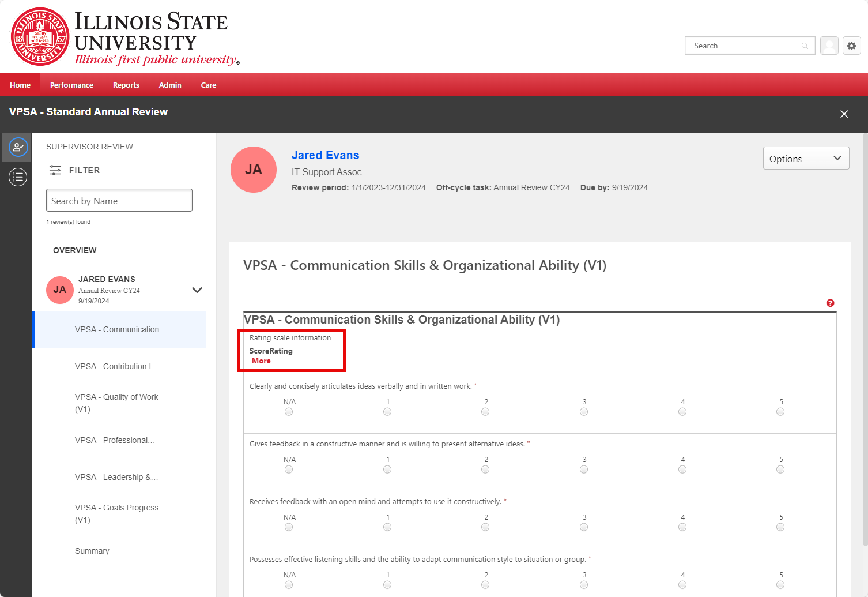868x597 pixels.
Task: Rate 'Possesses effective listening' as 3
Action: click(x=584, y=585)
